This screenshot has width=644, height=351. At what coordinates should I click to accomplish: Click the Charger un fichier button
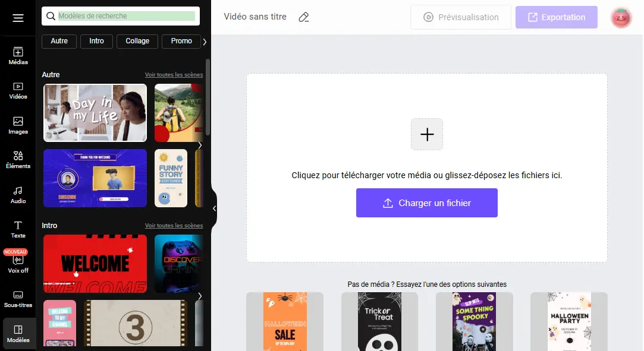click(426, 203)
